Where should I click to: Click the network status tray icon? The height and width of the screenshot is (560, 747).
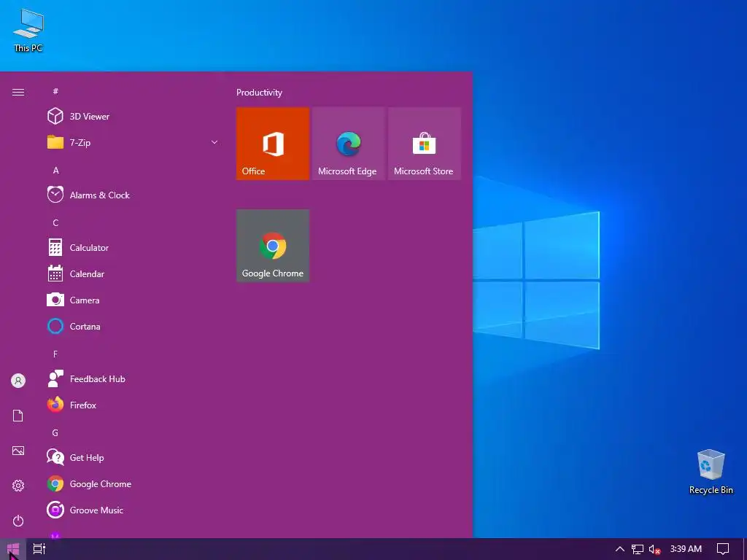(637, 549)
